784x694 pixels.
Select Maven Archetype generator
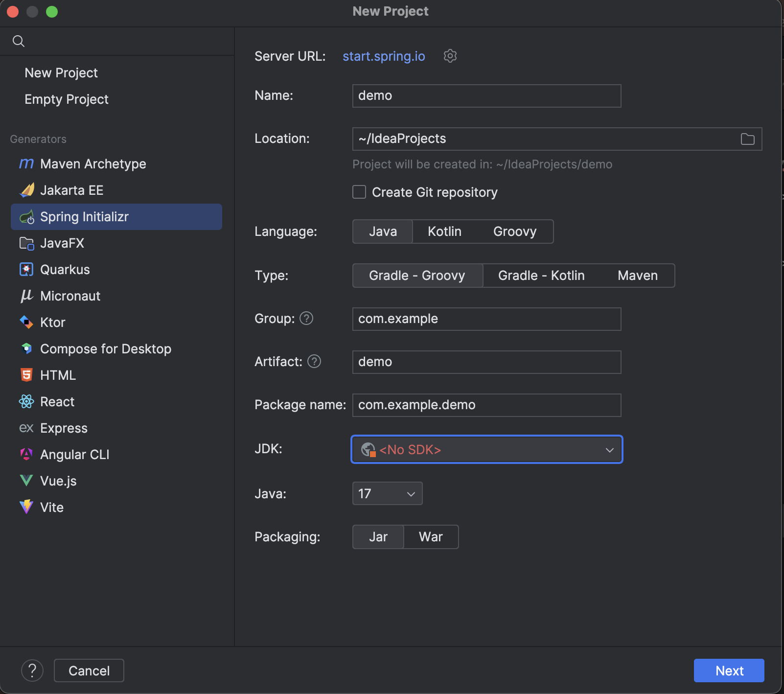click(x=93, y=164)
